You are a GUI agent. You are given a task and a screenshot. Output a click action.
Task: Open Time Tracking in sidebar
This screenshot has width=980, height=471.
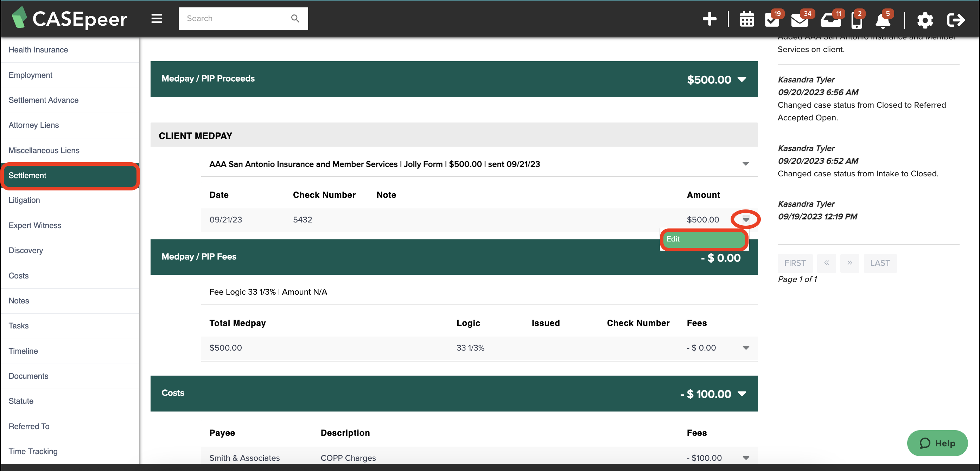(70, 451)
